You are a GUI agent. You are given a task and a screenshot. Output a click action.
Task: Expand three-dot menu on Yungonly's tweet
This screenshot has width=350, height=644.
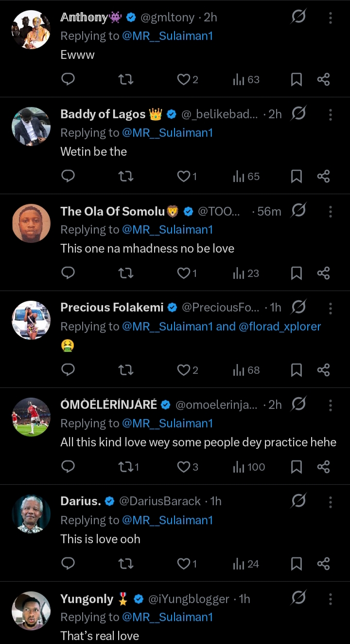[331, 599]
